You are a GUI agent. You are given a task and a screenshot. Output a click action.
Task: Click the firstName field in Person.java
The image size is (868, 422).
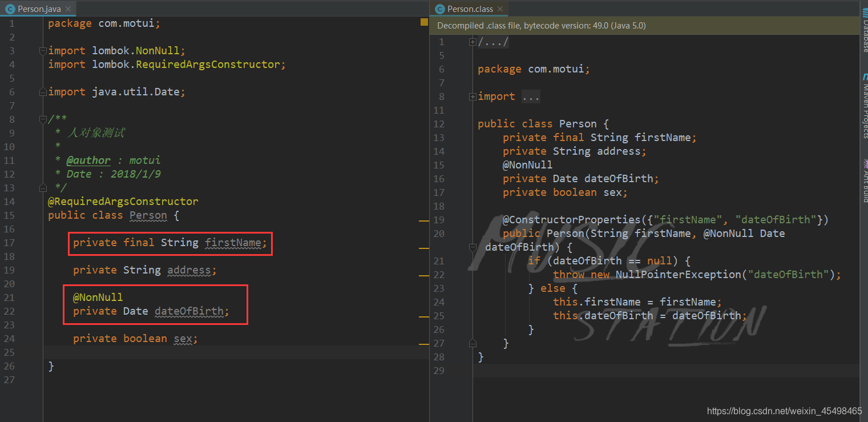pos(233,243)
